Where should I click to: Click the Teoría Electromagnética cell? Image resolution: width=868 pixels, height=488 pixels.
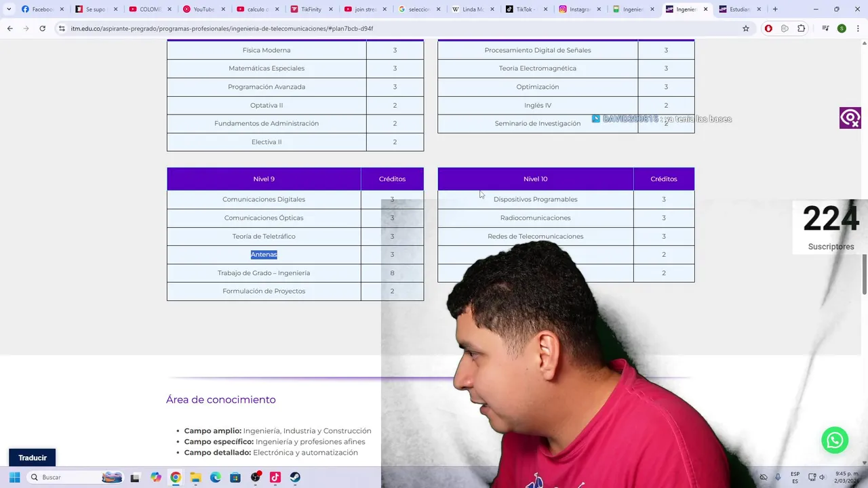coord(538,68)
